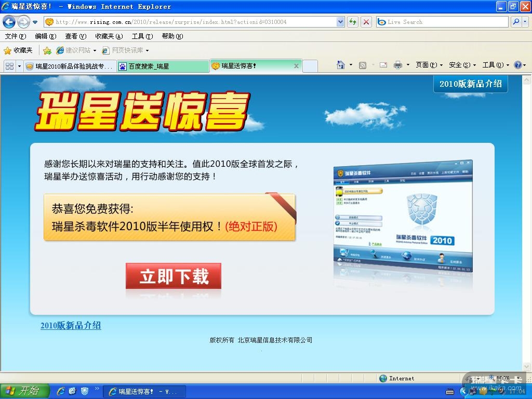Image resolution: width=532 pixels, height=399 pixels.
Task: Close the 瑞星送惊喜! tab
Action: click(296, 66)
